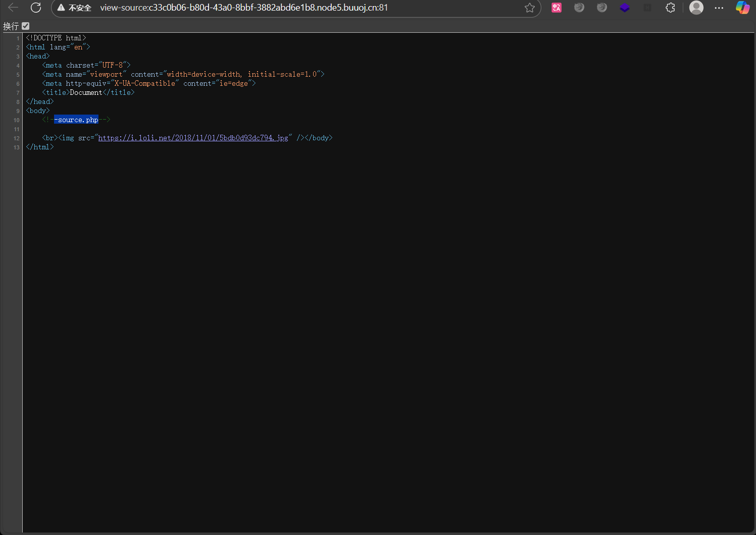This screenshot has height=535, width=756.
Task: Click the first grayed Firefox extension icon
Action: click(579, 8)
